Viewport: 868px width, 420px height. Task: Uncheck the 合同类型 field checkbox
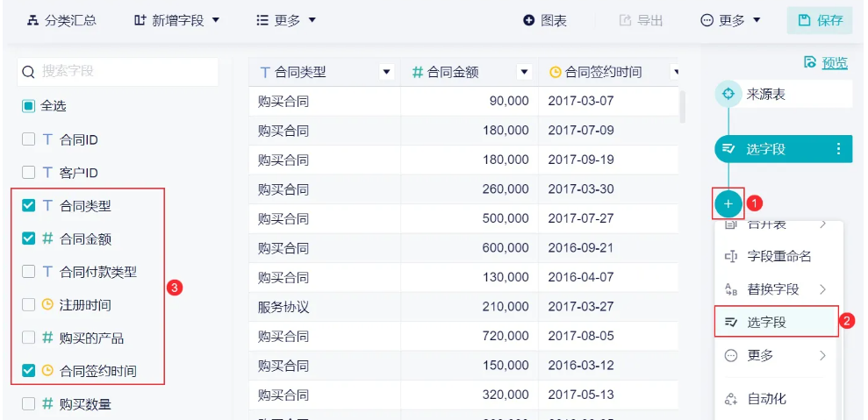(x=29, y=206)
